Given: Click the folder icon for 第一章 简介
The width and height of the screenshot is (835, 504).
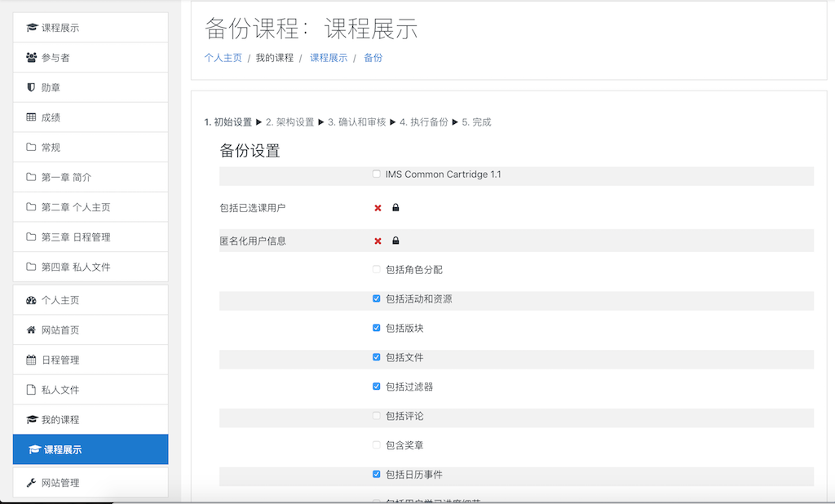Looking at the screenshot, I should click(32, 177).
